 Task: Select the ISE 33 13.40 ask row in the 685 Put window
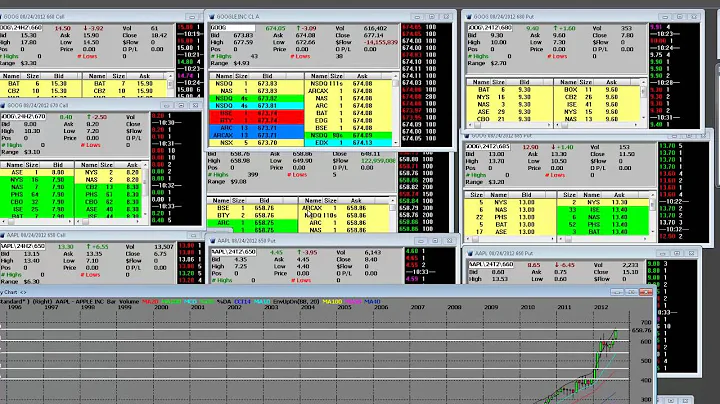pyautogui.click(x=603, y=210)
